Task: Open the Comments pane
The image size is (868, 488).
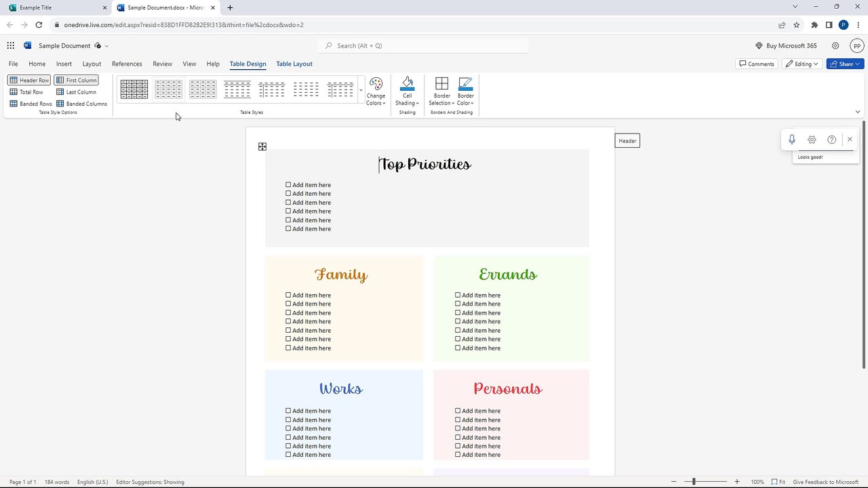Action: click(x=756, y=64)
